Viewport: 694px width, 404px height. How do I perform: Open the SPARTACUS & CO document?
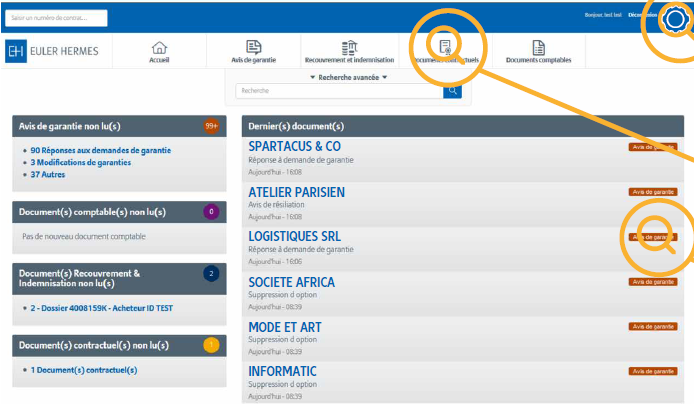pyautogui.click(x=294, y=146)
